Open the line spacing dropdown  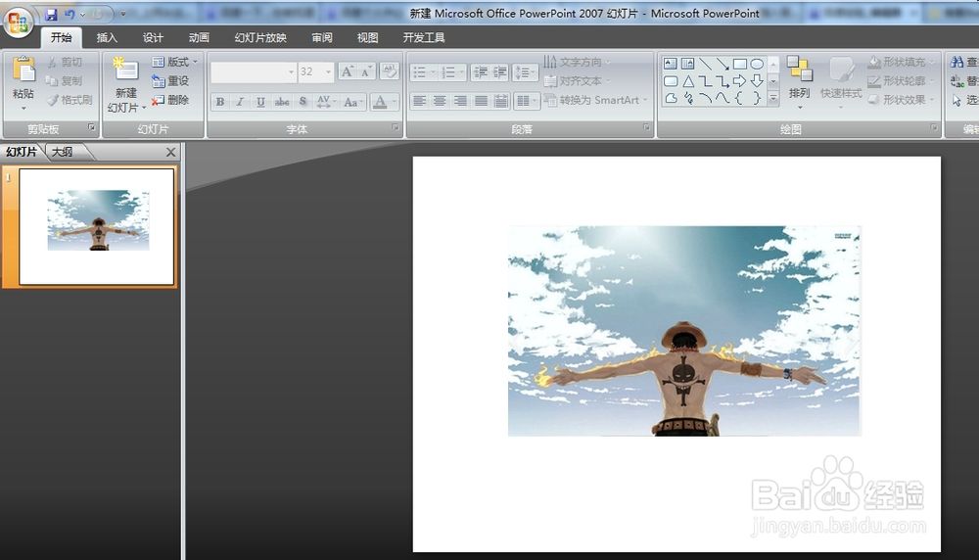(x=525, y=73)
